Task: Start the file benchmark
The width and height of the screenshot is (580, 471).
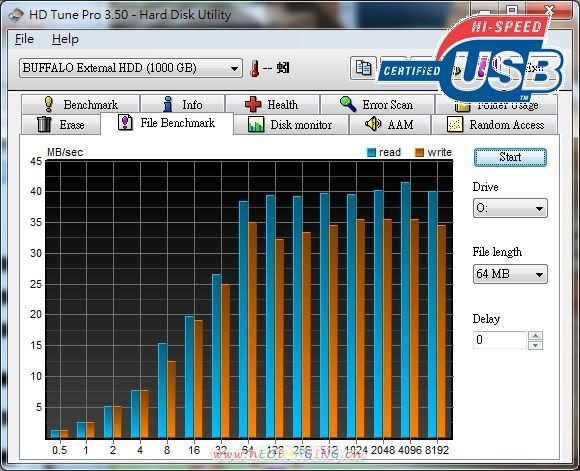Action: click(x=510, y=157)
